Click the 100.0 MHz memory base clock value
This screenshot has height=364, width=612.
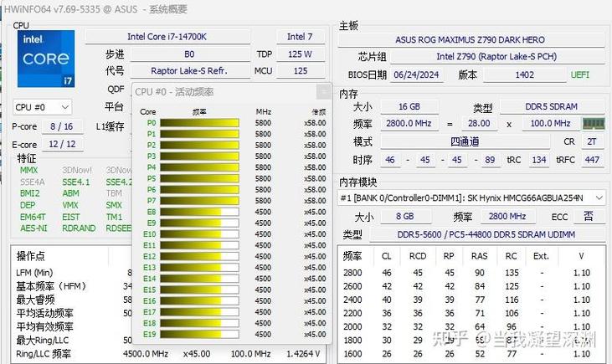550,124
